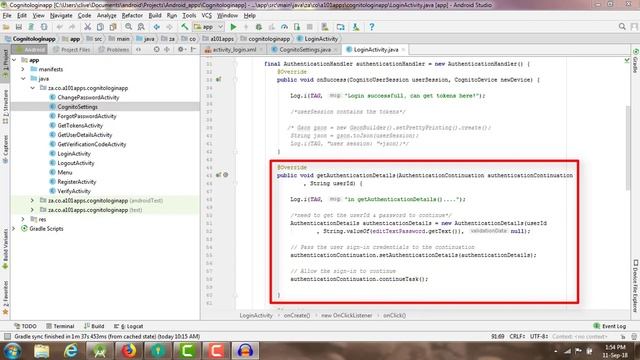The height and width of the screenshot is (360, 640).
Task: Switch to Project Files view tab
Action: (x=71, y=49)
